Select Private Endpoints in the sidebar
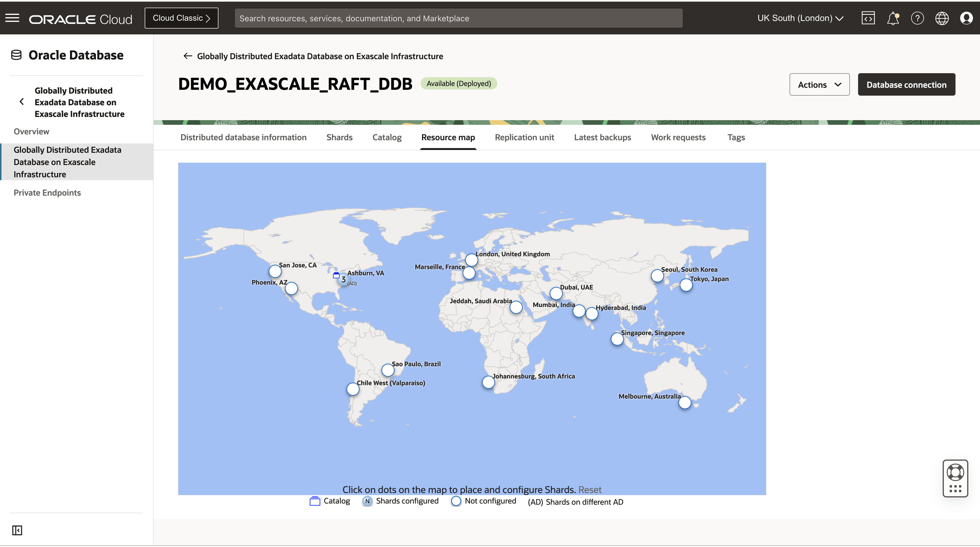980x547 pixels. click(x=47, y=193)
